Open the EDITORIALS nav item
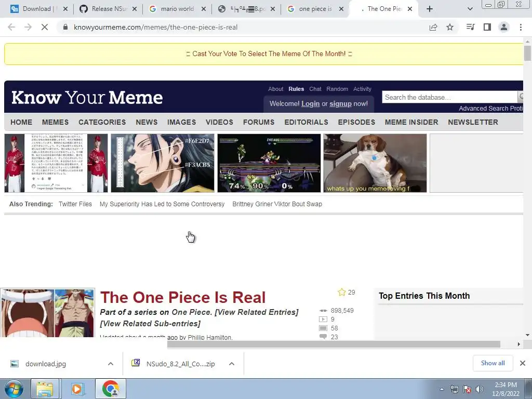The height and width of the screenshot is (399, 532). [x=306, y=122]
